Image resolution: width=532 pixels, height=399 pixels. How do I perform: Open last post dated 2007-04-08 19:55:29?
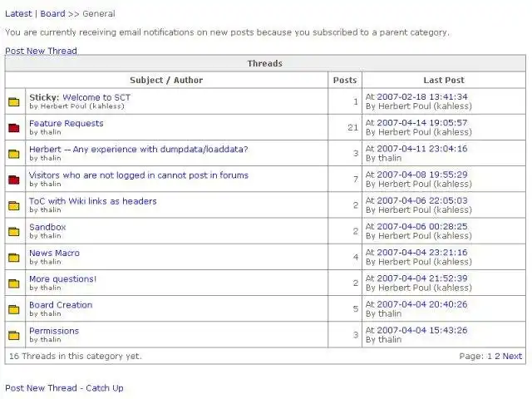pyautogui.click(x=422, y=175)
